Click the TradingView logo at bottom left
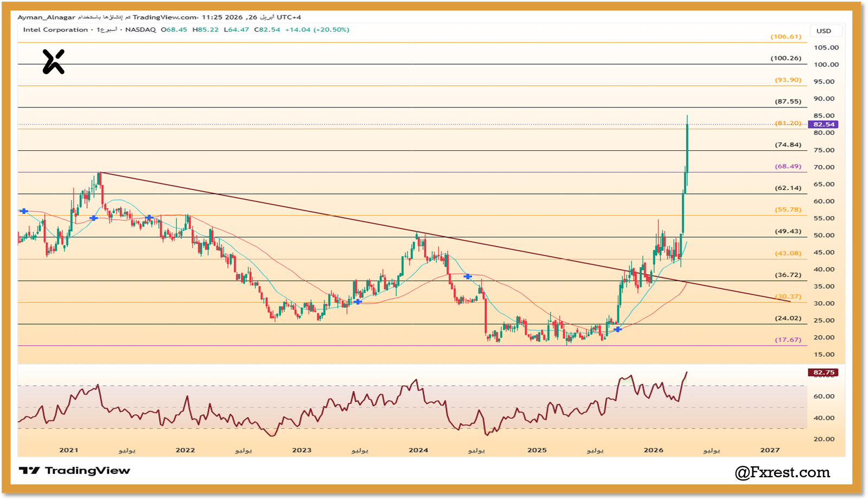 pos(74,471)
